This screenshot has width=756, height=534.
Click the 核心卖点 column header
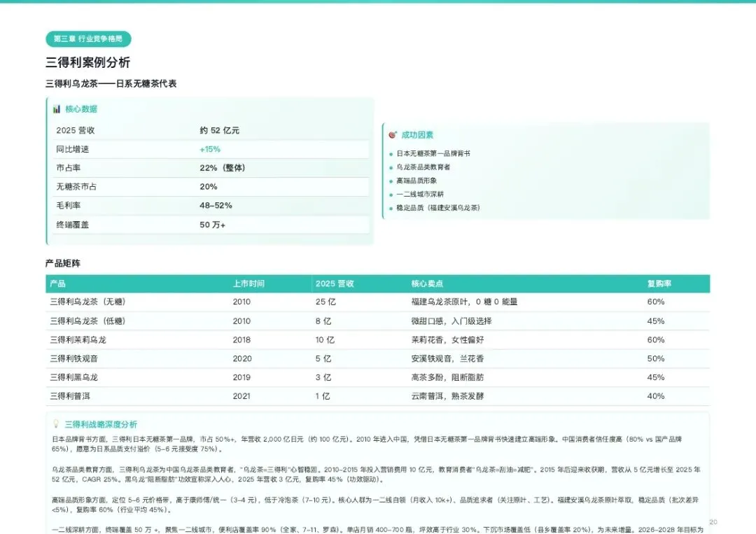pyautogui.click(x=427, y=284)
